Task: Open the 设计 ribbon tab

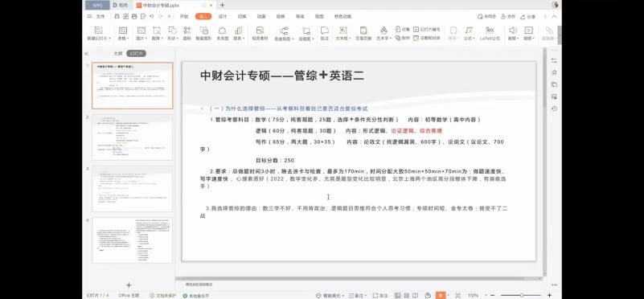Action: click(223, 16)
